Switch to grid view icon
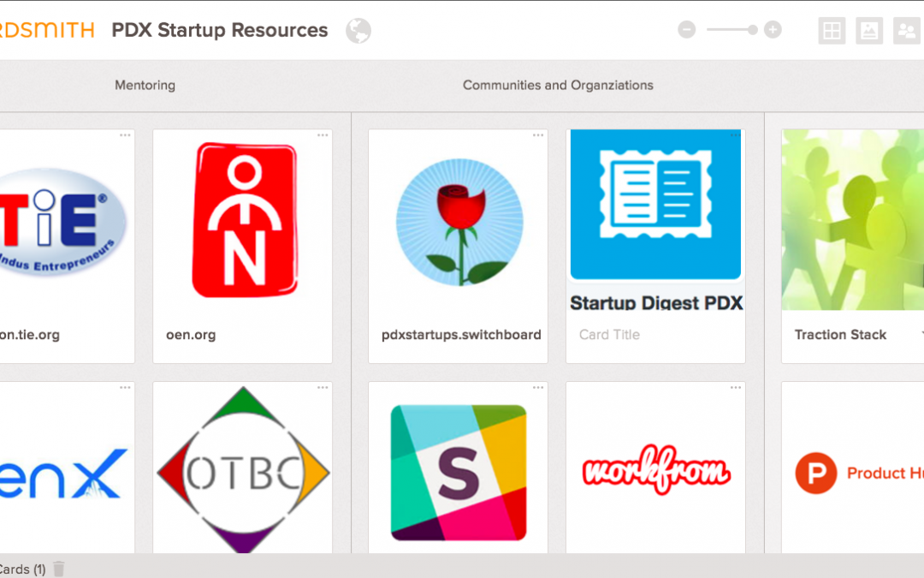 [x=832, y=31]
